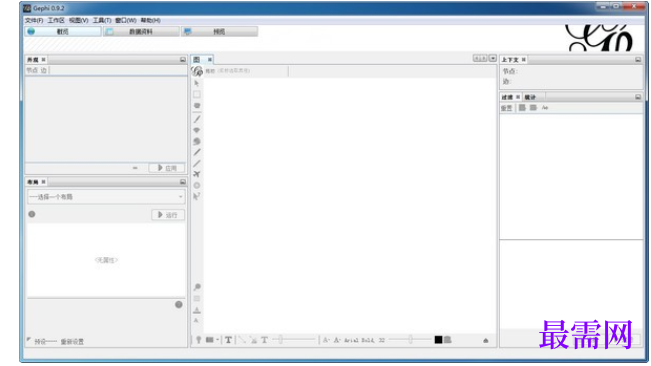Expand the 预设 presets arrow in layout panel
The height and width of the screenshot is (366, 651).
tap(29, 339)
